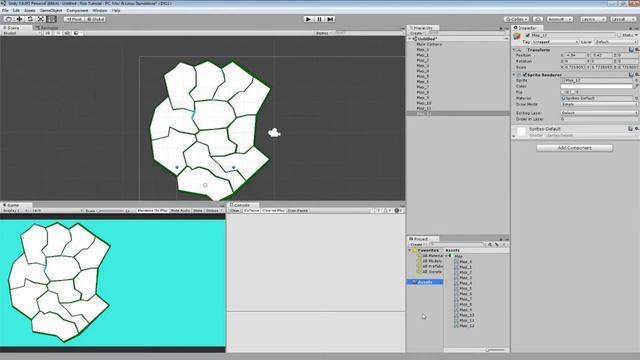This screenshot has height=360, width=640.
Task: Select the Hand tool in the toolbar
Action: click(x=9, y=19)
